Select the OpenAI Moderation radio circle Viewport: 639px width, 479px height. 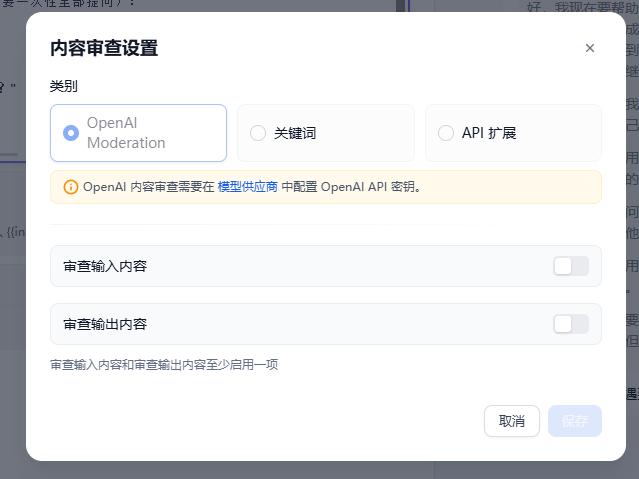pos(71,133)
